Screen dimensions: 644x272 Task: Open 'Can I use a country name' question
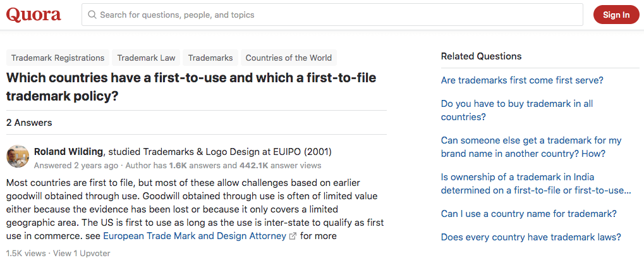[x=529, y=214]
